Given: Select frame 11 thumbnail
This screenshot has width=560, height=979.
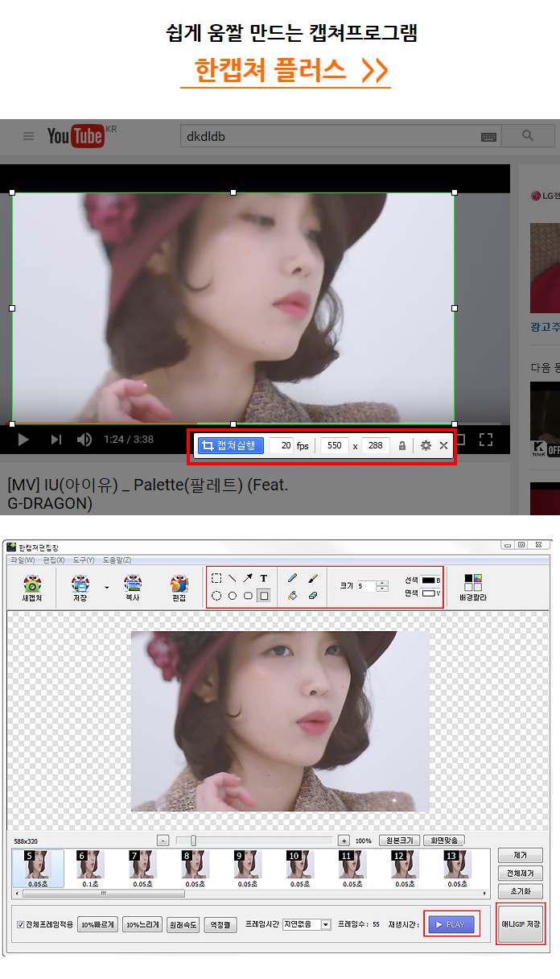Looking at the screenshot, I should [352, 869].
